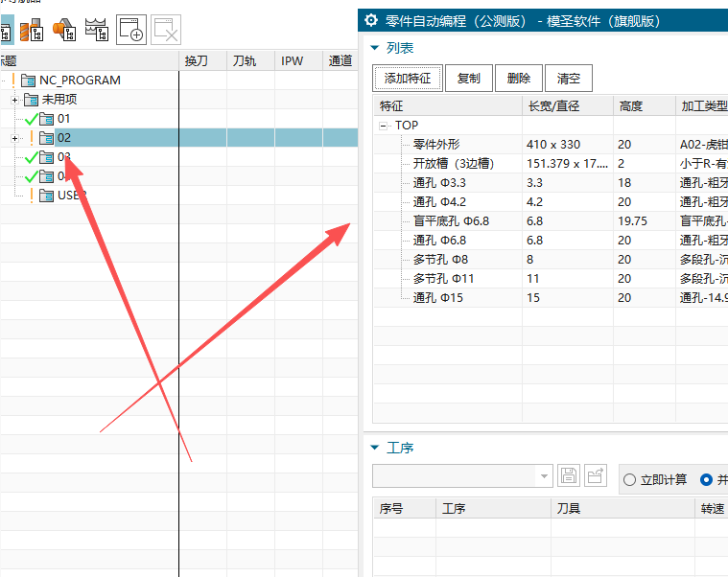
Task: Collapse the TOP feature group
Action: [383, 126]
